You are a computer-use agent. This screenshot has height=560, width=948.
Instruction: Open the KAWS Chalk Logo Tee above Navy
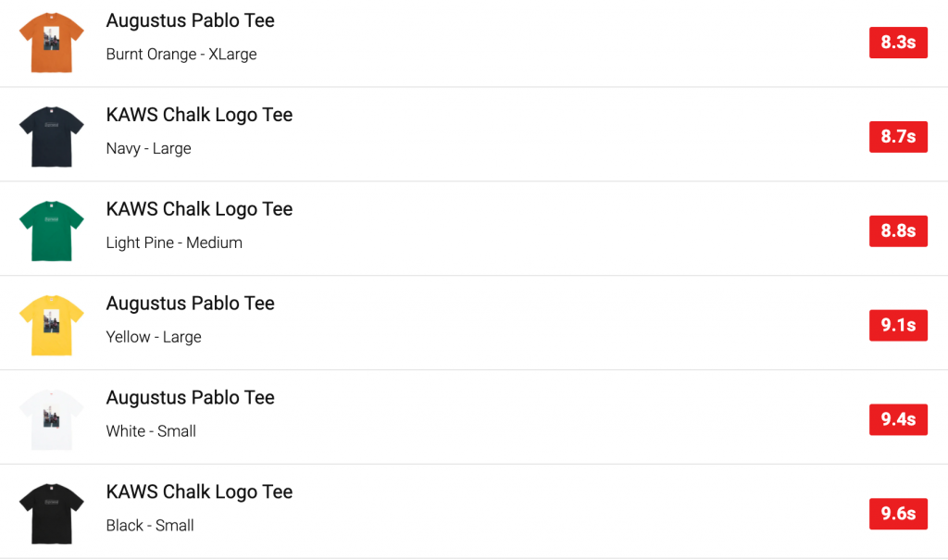pos(199,115)
